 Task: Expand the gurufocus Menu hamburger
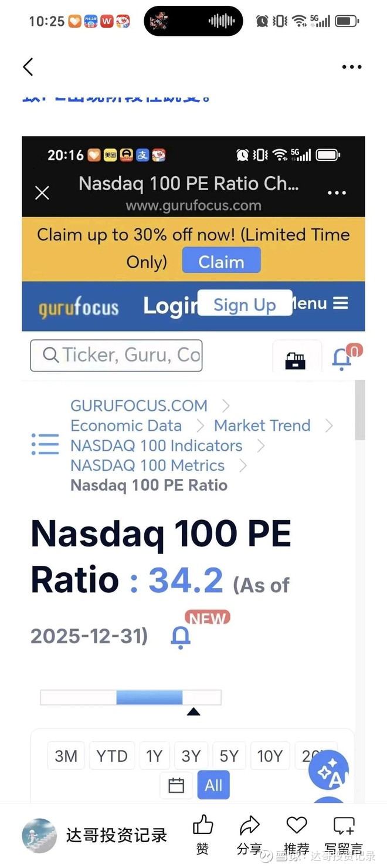pos(340,303)
